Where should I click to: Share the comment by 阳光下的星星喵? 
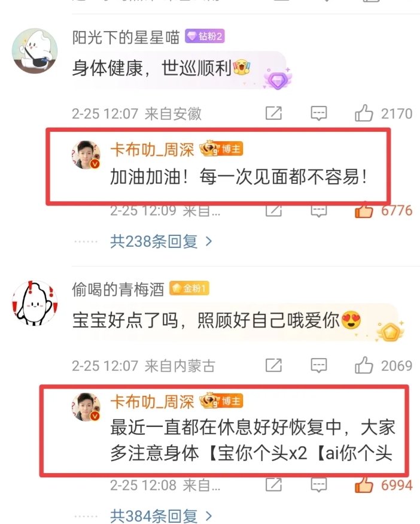pos(273,113)
